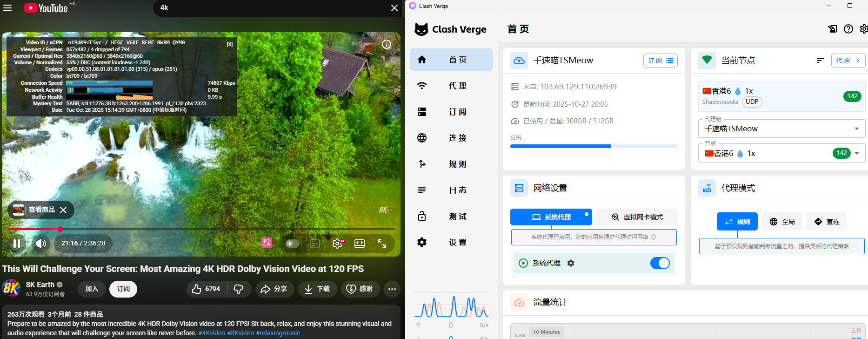Open the #4Kvideo hashtag link
Screen dimensions: 868x339
click(212, 333)
